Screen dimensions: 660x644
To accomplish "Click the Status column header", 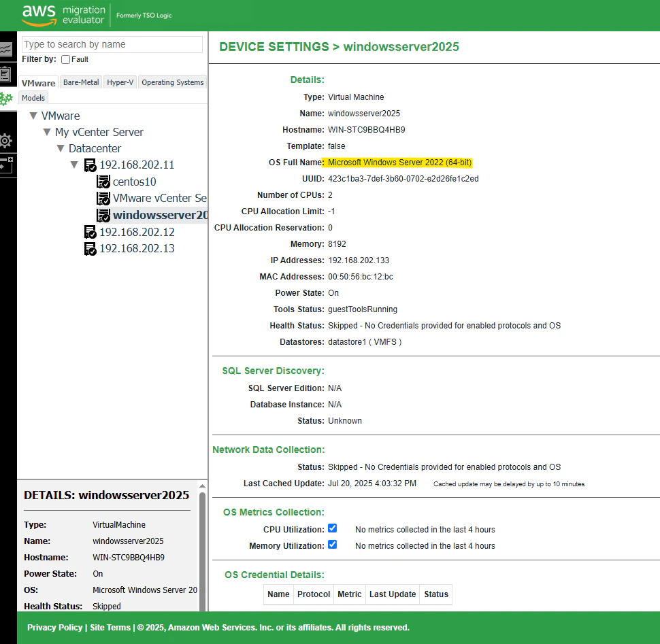I will 436,594.
